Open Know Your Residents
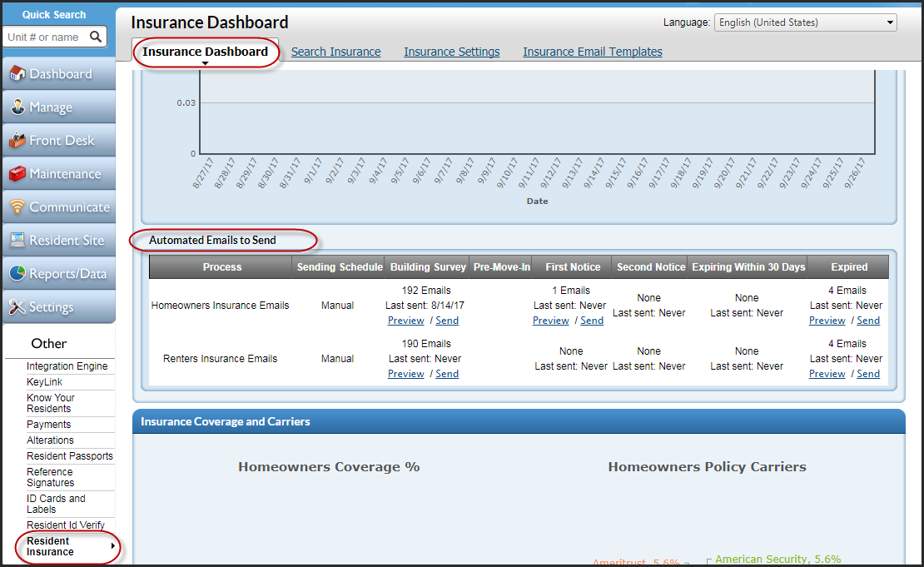Screen dimensions: 924x567 (x=51, y=403)
